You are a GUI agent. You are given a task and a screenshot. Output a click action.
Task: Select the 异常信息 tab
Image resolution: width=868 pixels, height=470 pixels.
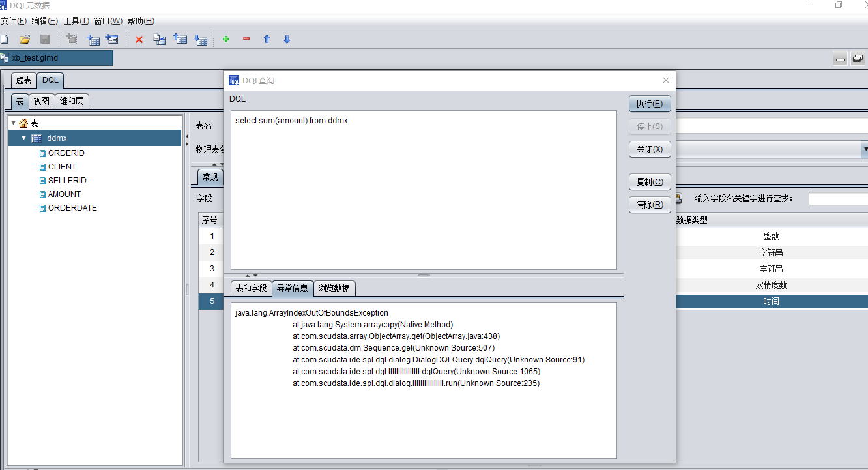tap(292, 288)
